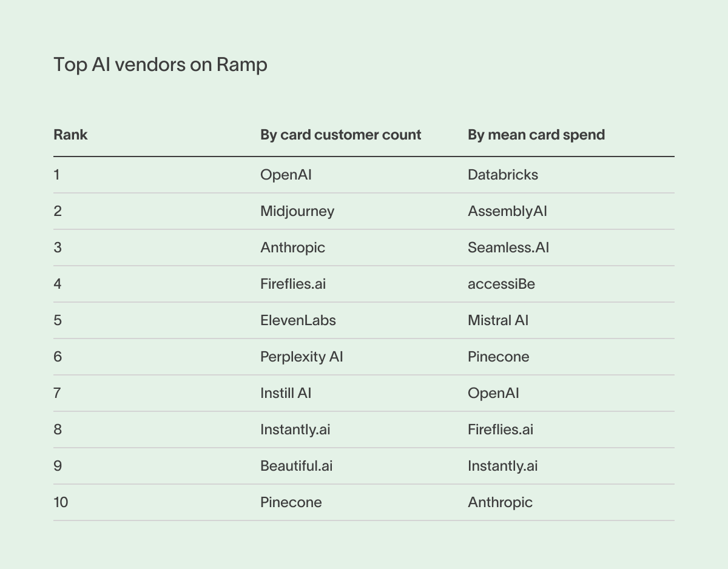Click Anthropic ranked tenth by mean card spend

coord(500,502)
